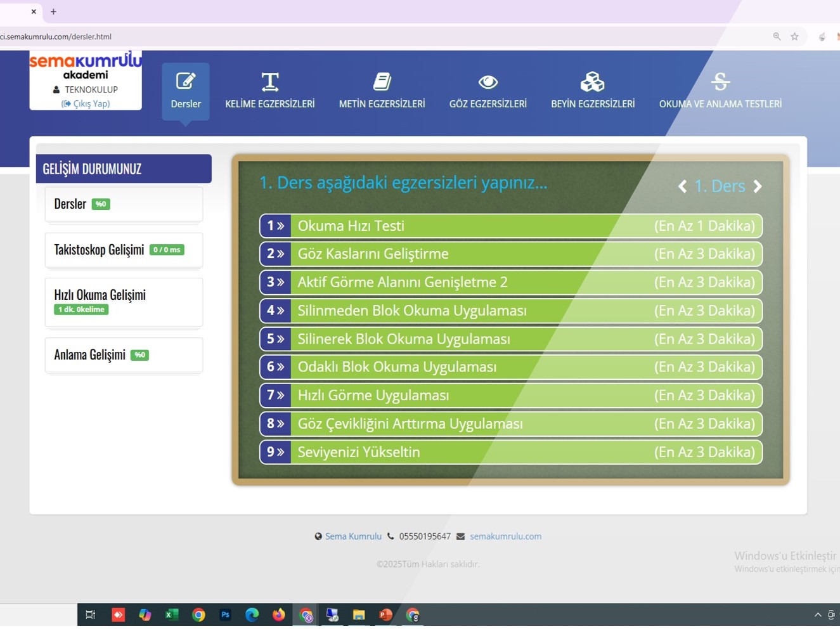Open the Dersler tab with pencil icon
This screenshot has height=629, width=840.
point(186,91)
